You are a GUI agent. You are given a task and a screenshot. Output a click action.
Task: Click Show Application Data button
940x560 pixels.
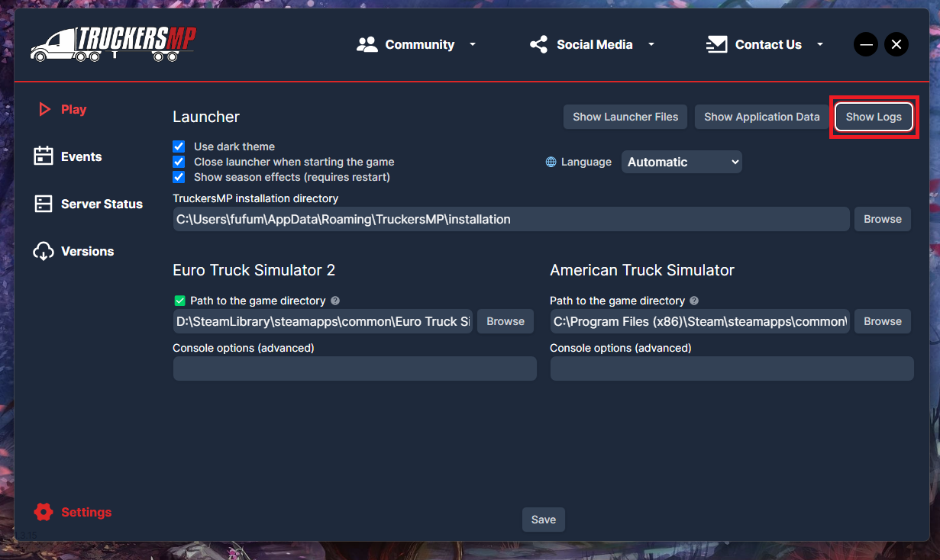[x=761, y=117]
